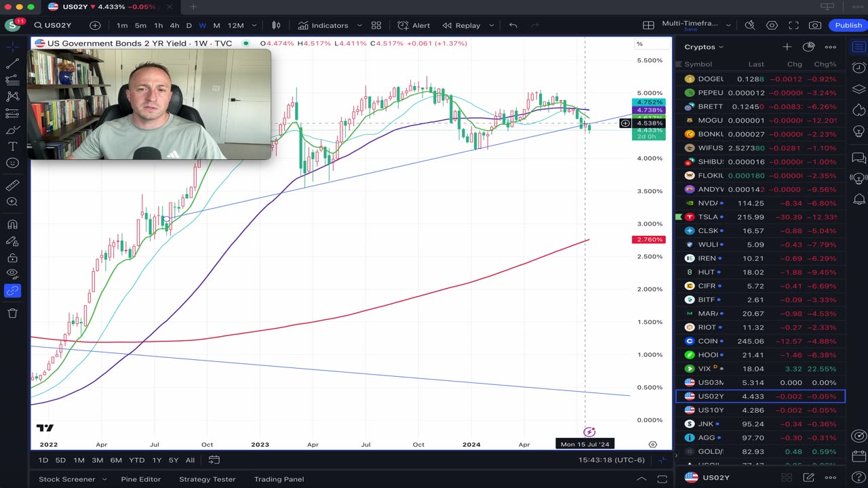
Task: Open the Multi-Timeframe layout dropdown arrow
Action: click(x=729, y=26)
